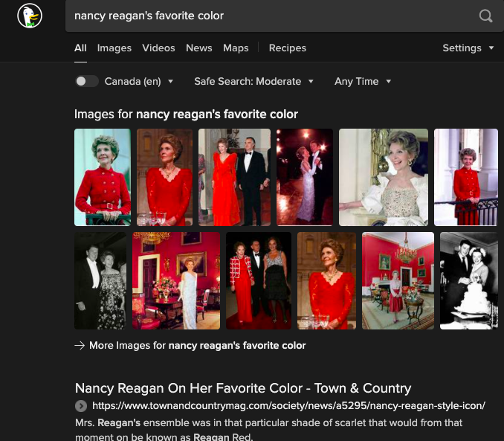Image resolution: width=504 pixels, height=441 pixels.
Task: Switch to the Videos tab
Action: 159,48
